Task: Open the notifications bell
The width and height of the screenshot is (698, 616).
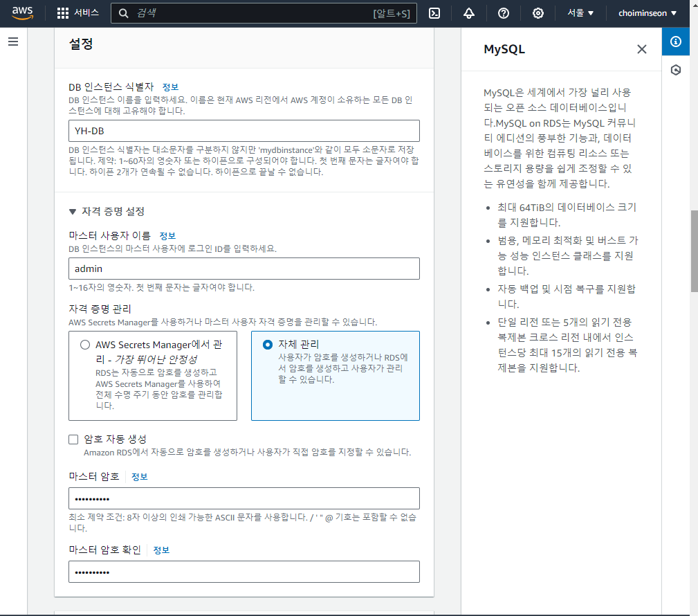Action: 469,13
